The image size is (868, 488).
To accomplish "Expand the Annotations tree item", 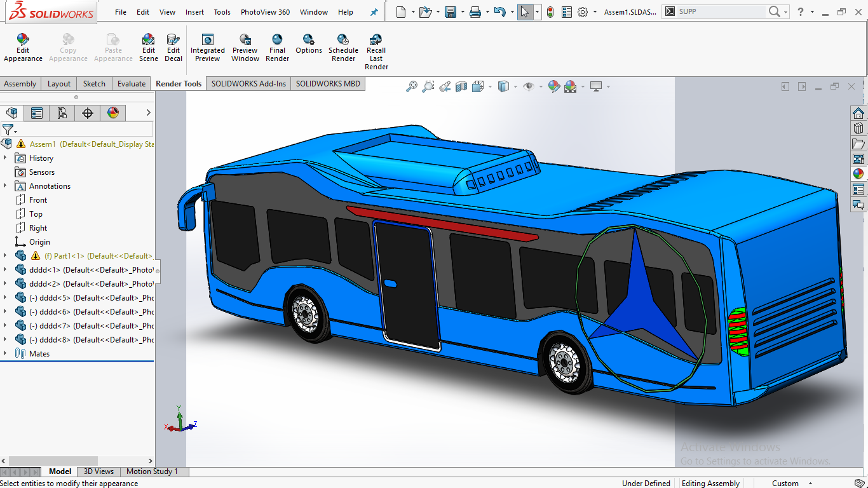I will (x=5, y=186).
